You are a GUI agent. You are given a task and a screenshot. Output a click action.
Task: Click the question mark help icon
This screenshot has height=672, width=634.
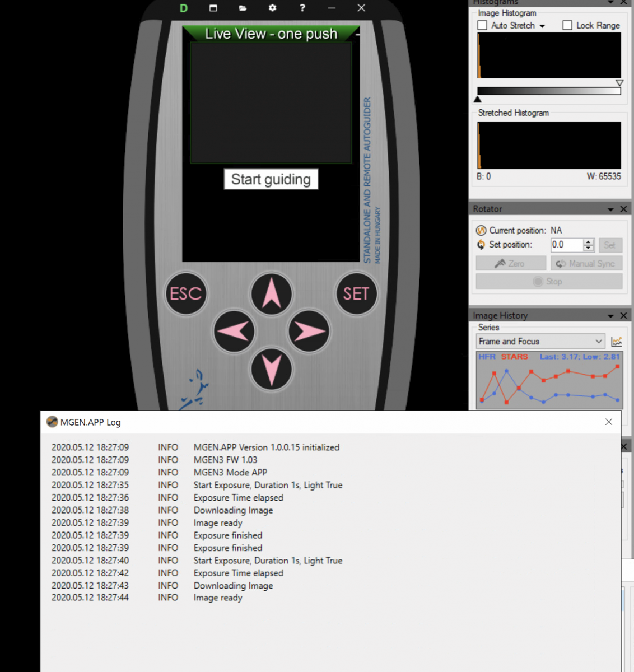[302, 8]
